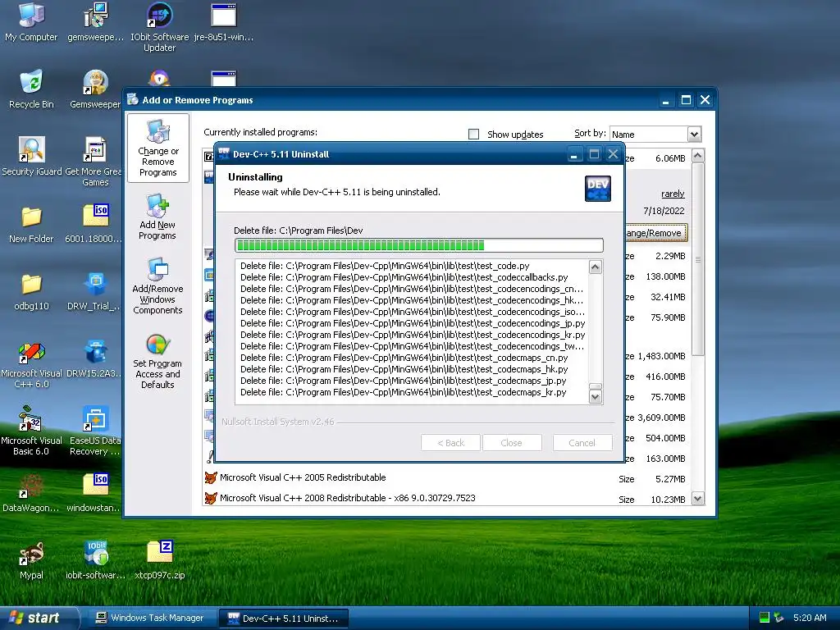The width and height of the screenshot is (840, 630).
Task: Click the green uninstall progress bar
Action: (419, 245)
